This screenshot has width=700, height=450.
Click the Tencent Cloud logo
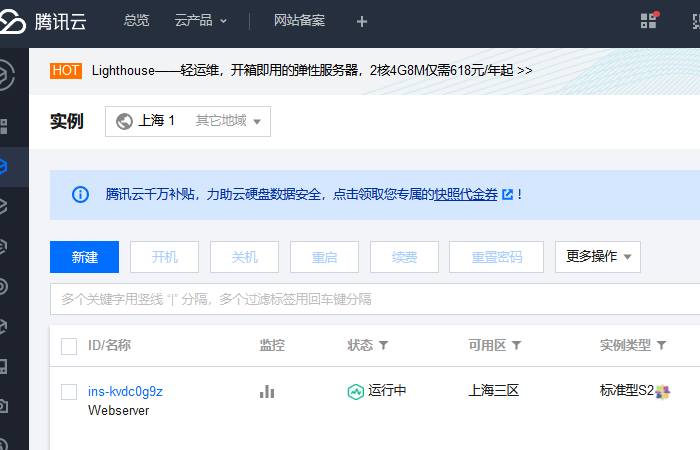43,21
